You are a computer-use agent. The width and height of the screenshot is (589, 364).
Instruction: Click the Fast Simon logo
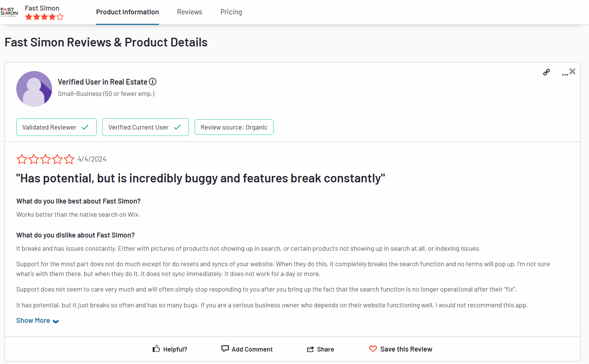(9, 12)
